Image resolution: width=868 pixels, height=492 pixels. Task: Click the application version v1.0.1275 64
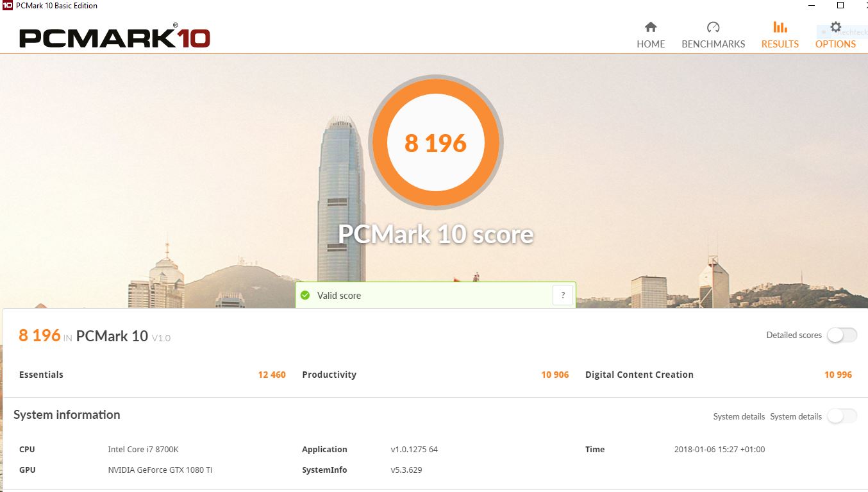(x=414, y=450)
